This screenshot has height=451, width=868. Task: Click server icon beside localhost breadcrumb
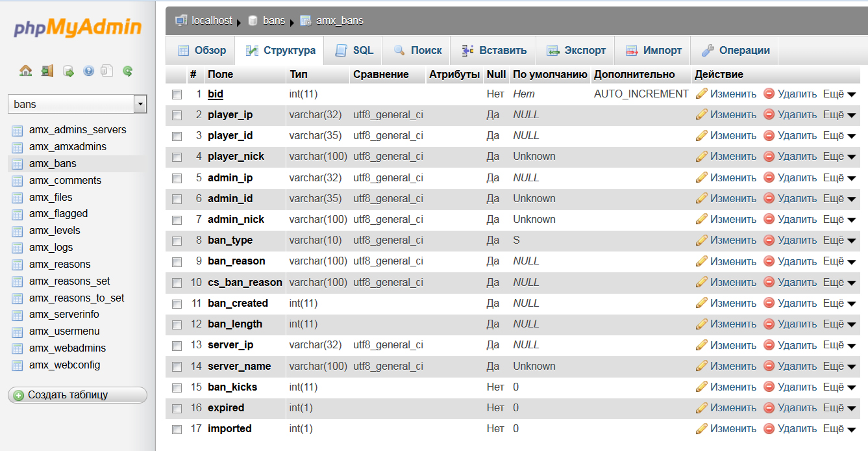[181, 21]
